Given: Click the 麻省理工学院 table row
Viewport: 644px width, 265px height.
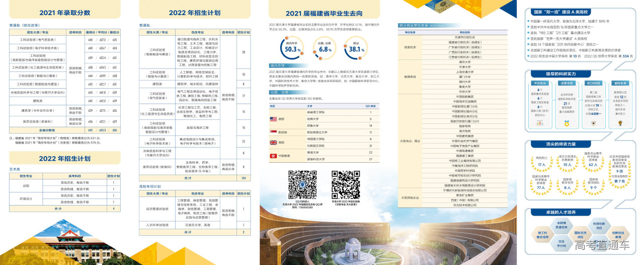Looking at the screenshot, I should [x=323, y=112].
